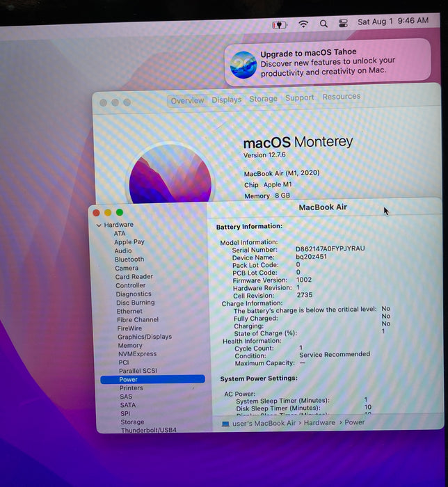This screenshot has height=487, width=448.
Task: Select Thunderbolt/USB4 in the sidebar
Action: 149,430
